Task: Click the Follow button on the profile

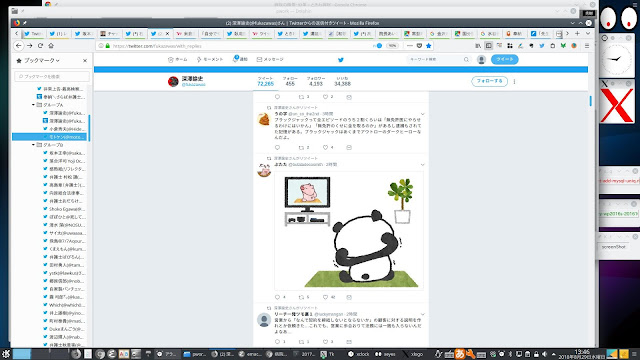Action: 489,81
